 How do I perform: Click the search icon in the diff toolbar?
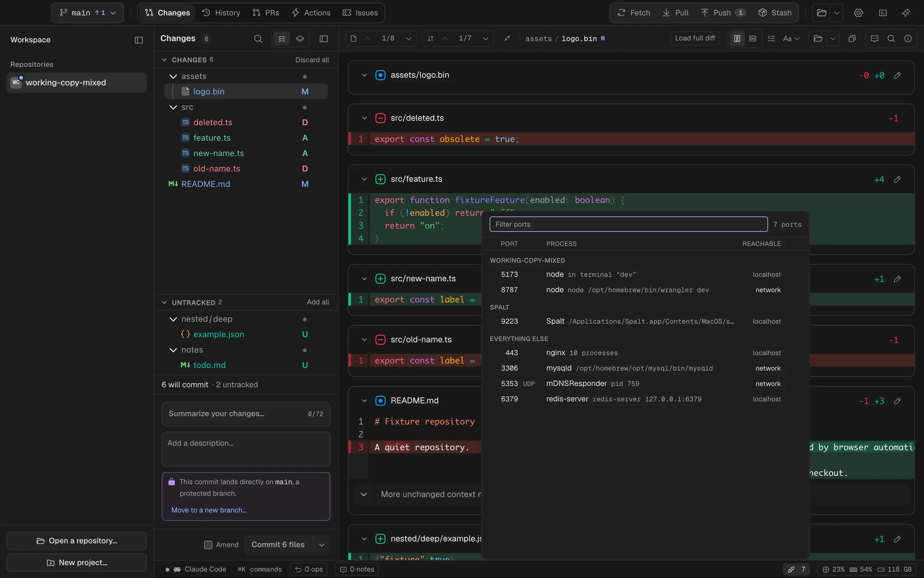pyautogui.click(x=891, y=39)
